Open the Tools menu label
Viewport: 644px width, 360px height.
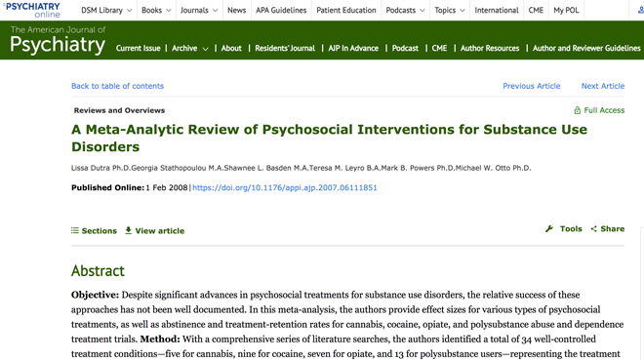571,229
